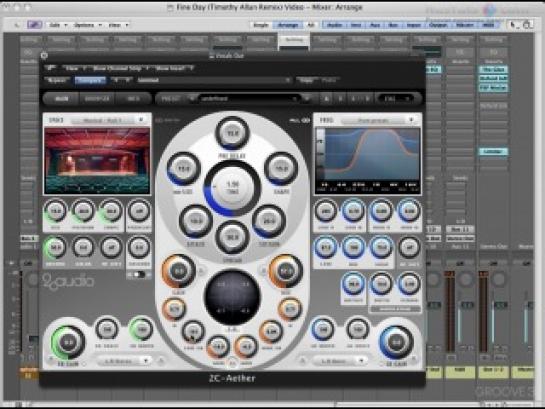Toggle the Master channel filter in the mixer
The width and height of the screenshot is (545, 409).
pos(464,25)
